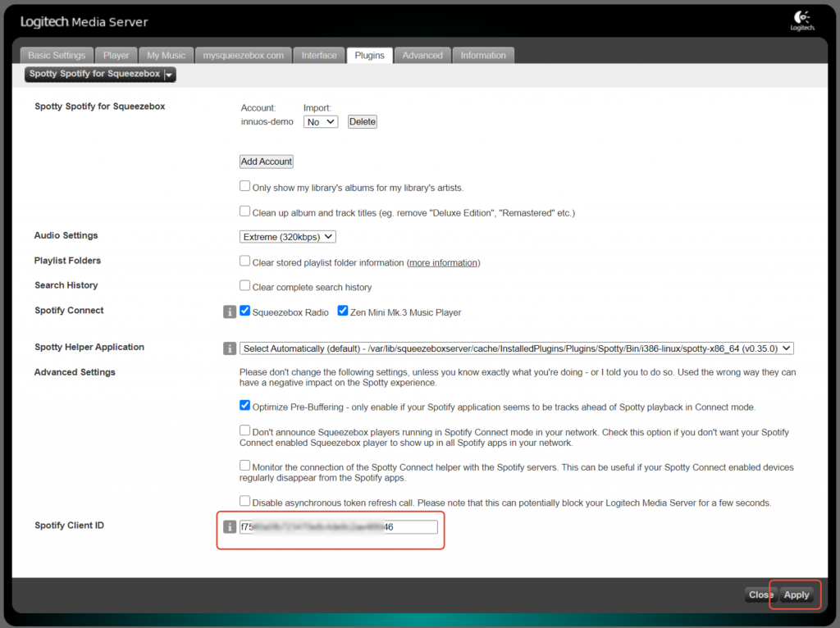Uncheck Zen Mini Mk.3 Music Player

(x=343, y=311)
